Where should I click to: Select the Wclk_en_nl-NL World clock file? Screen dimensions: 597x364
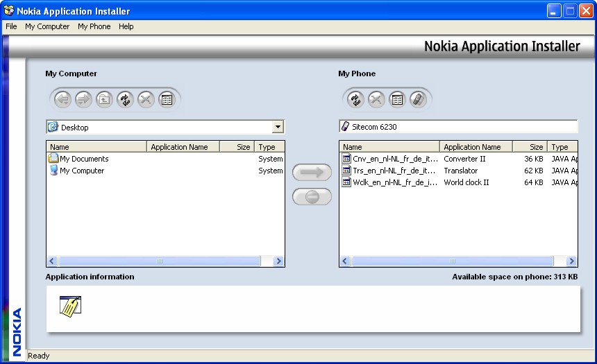(458, 182)
